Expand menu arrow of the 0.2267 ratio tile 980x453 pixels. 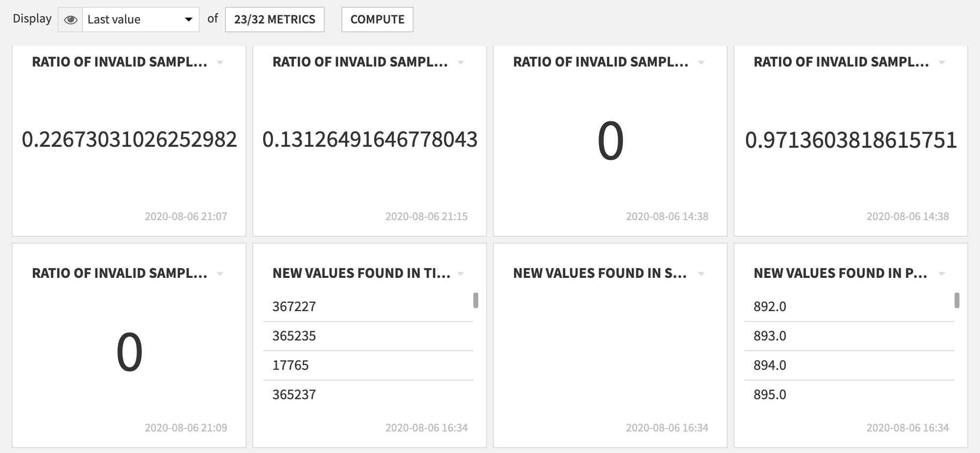tap(220, 63)
